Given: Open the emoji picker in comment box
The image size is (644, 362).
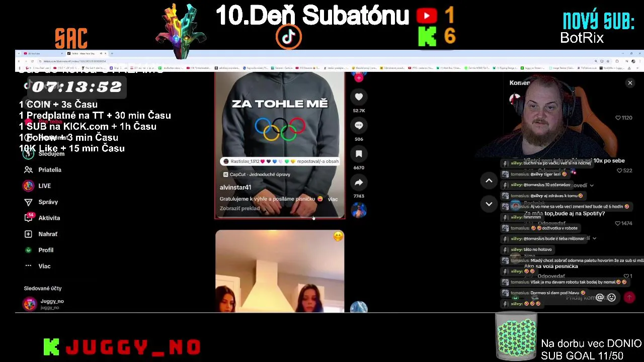Looking at the screenshot, I should point(611,298).
